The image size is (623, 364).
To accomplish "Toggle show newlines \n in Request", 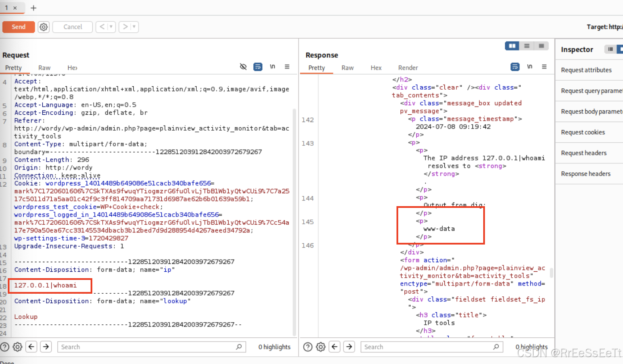I will 273,66.
